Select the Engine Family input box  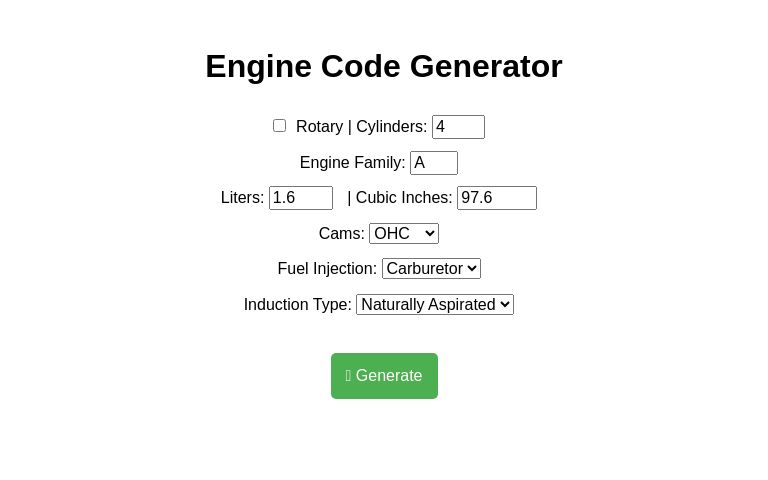[x=433, y=163]
